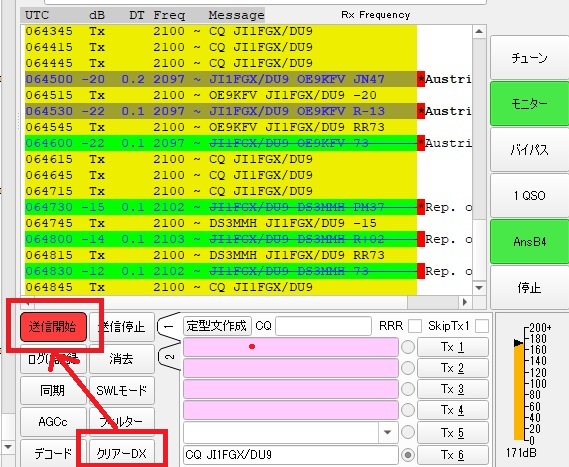This screenshot has width=569, height=467.
Task: Click the Tx 2 button
Action: click(x=453, y=368)
